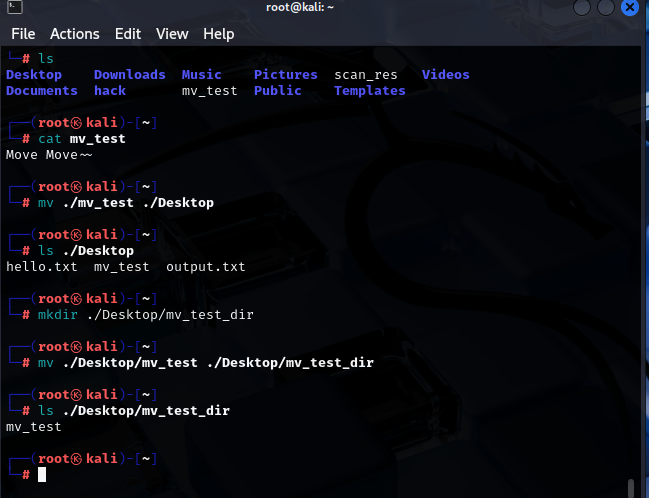Click the Music directory name

click(202, 75)
